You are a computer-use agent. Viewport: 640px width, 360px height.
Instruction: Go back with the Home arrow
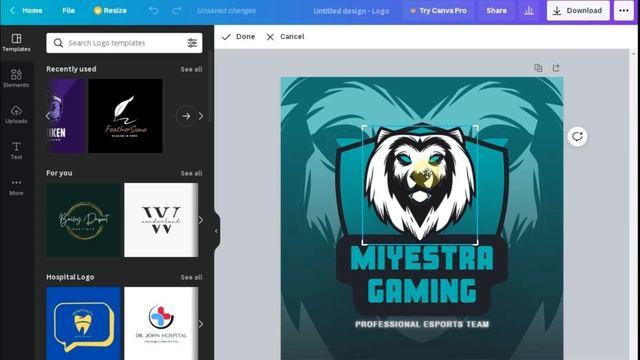[x=13, y=11]
